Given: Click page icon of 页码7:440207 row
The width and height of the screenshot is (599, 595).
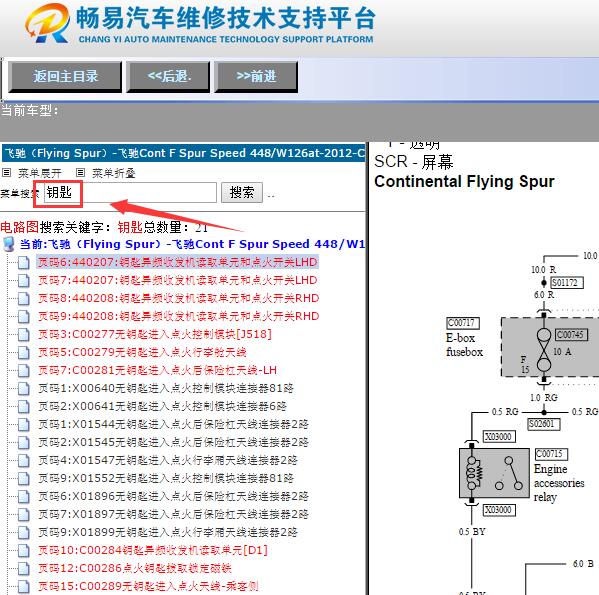Looking at the screenshot, I should (24, 281).
